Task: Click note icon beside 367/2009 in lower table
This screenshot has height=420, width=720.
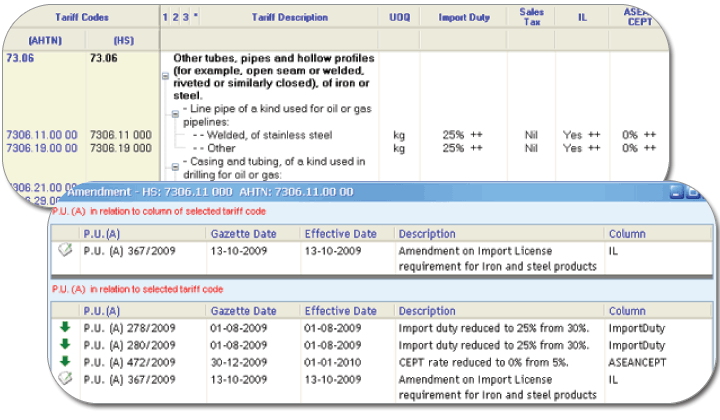Action: pos(65,378)
